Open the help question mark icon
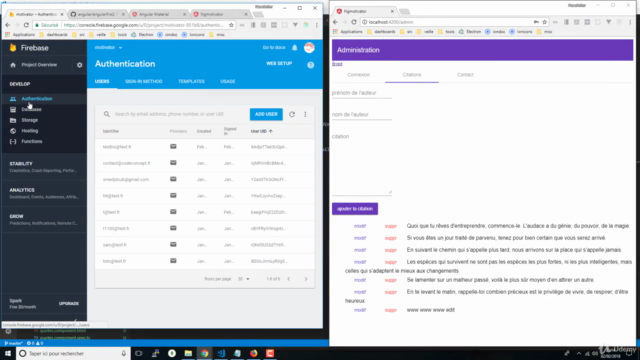 [x=311, y=65]
